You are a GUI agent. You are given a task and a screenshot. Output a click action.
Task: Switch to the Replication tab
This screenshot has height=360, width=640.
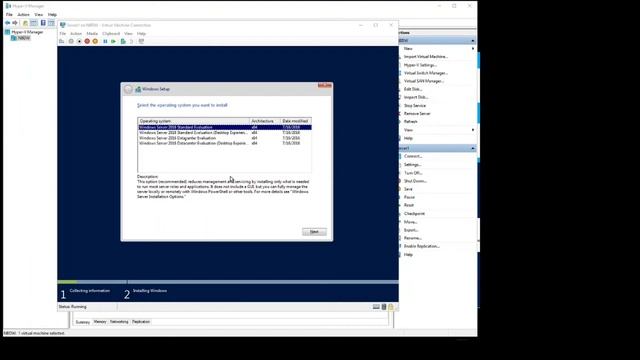[141, 322]
